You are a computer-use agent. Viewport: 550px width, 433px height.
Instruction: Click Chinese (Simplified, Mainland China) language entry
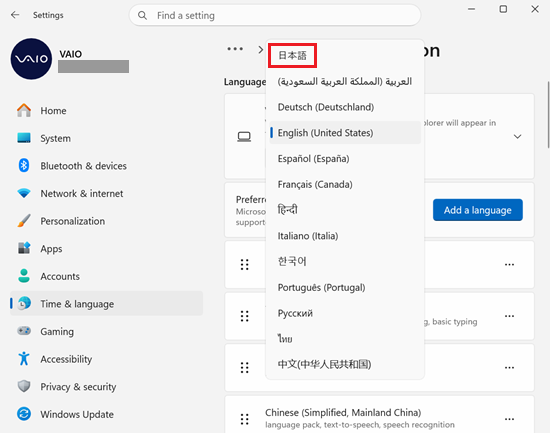click(379, 415)
